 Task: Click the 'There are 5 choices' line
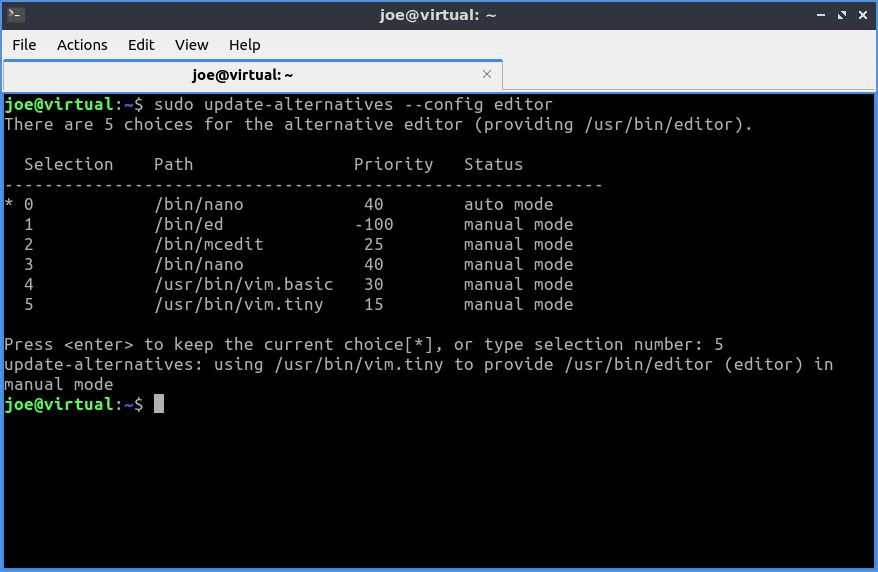point(378,124)
